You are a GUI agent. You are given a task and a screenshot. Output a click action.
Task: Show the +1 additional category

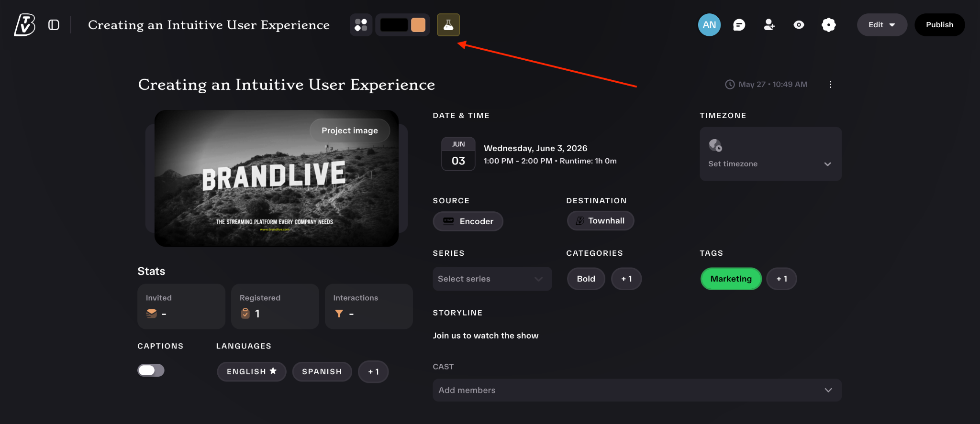626,279
